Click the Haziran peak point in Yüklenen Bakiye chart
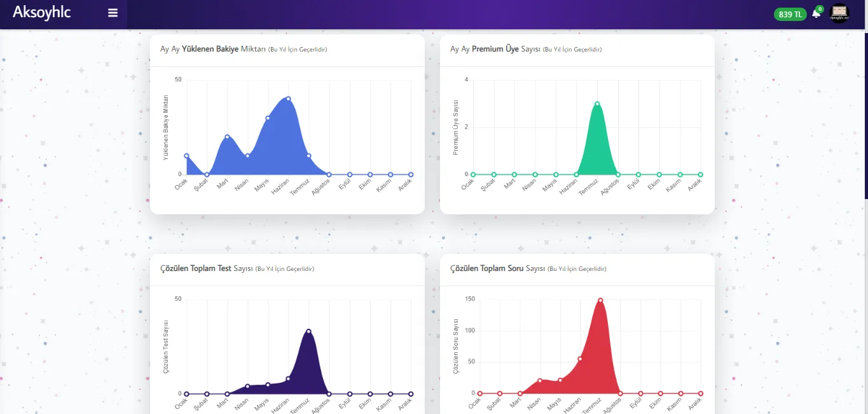868x414 pixels. [x=288, y=99]
